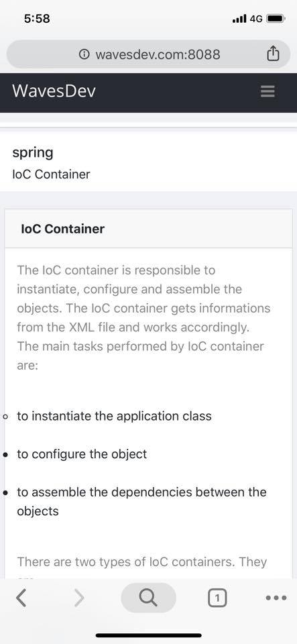Tap the IoC Container breadcrumb text
This screenshot has width=297, height=644.
point(51,174)
